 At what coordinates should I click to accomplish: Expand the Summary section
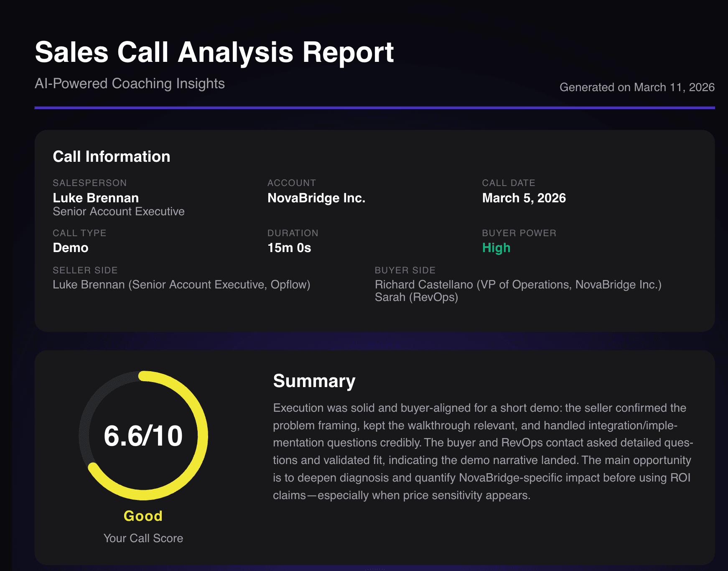(x=314, y=381)
